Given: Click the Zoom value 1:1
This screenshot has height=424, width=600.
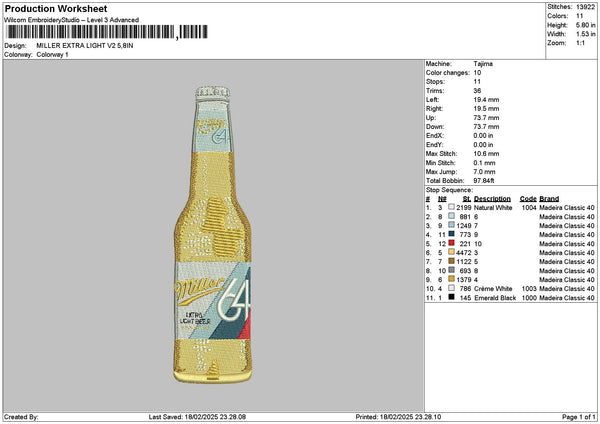Looking at the screenshot, I should point(580,43).
